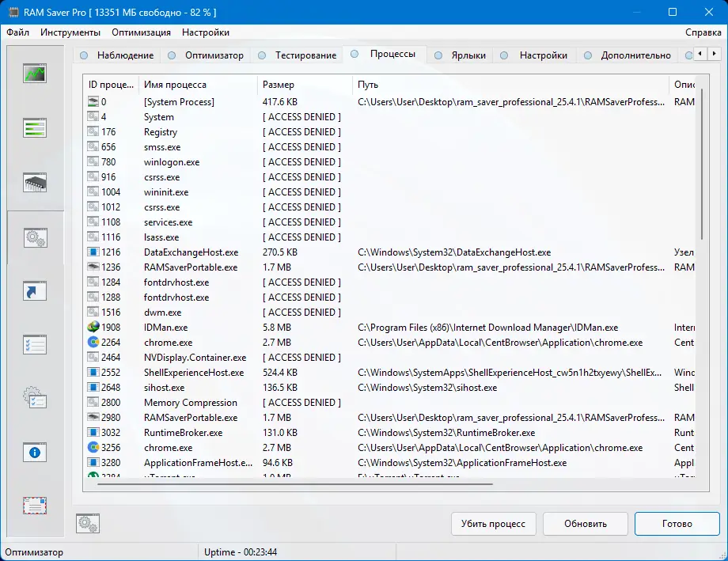
Task: Open the Справка menu
Action: click(703, 32)
